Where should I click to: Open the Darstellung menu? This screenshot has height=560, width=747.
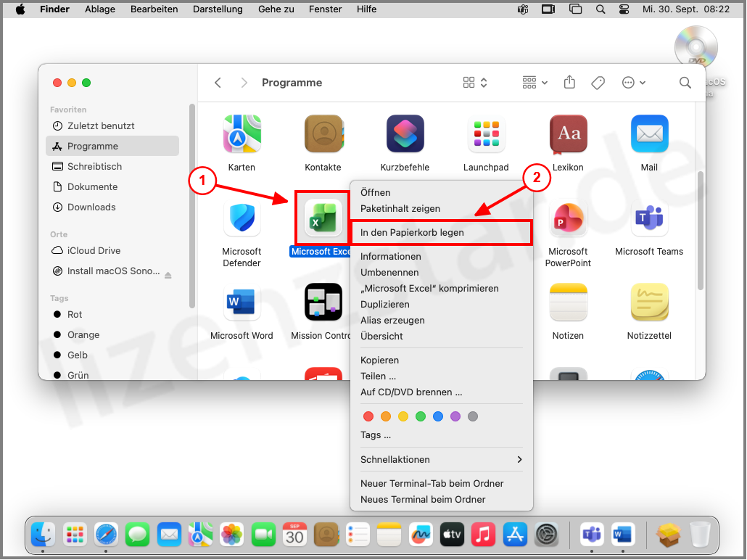[218, 9]
